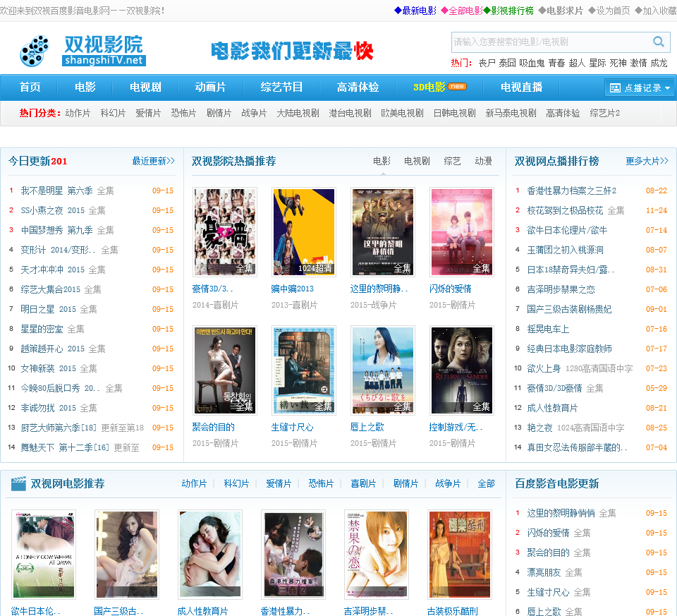Image resolution: width=677 pixels, height=616 pixels.
Task: Open hot category 恐怖片
Action: [183, 113]
